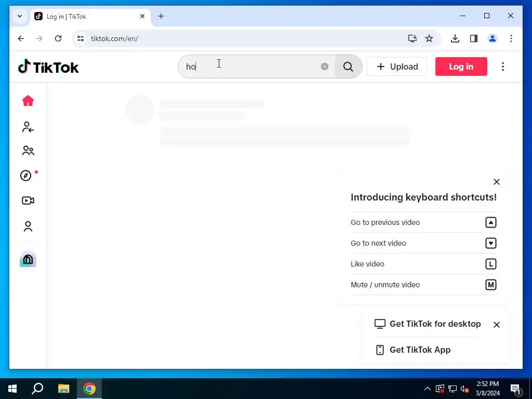Open the LIVE camera icon in sidebar
532x399 pixels.
click(28, 201)
